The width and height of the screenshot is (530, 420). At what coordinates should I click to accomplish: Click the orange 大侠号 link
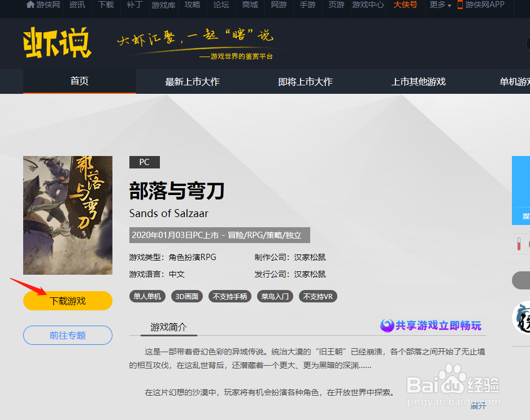tap(405, 5)
